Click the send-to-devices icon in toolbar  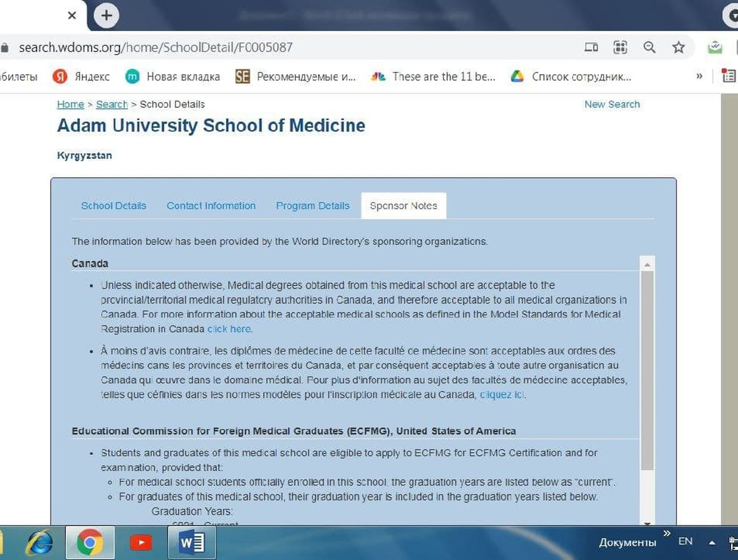(x=591, y=47)
